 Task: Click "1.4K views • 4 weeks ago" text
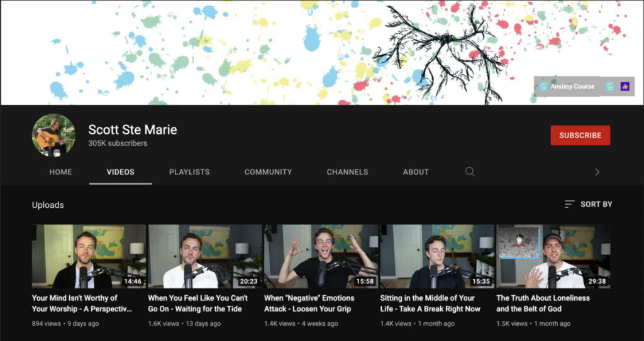click(301, 323)
